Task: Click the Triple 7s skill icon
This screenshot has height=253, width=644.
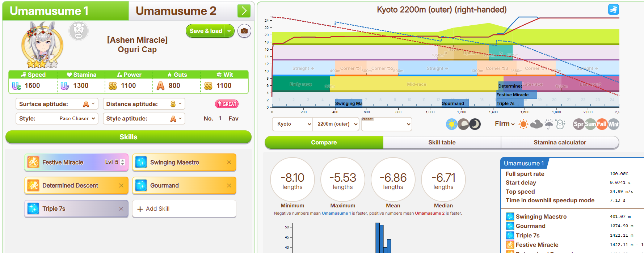Action: click(33, 208)
